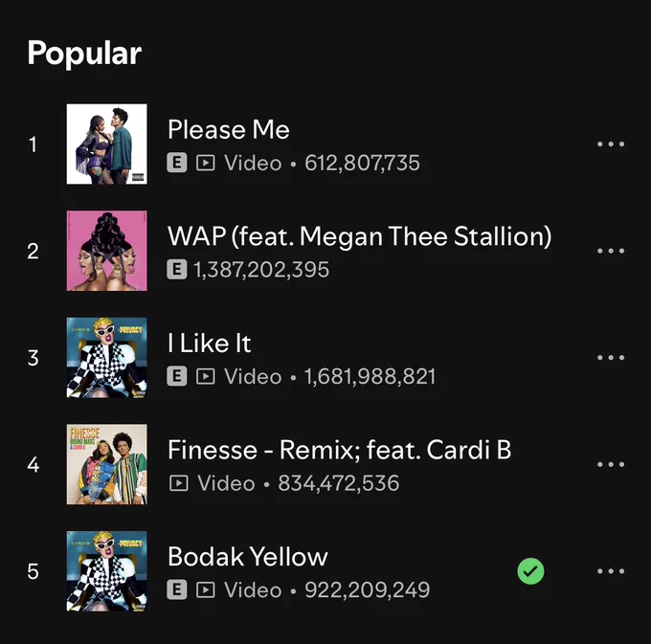Click the video icon under Finesse Remix
Screen dimensions: 651x644
(x=178, y=483)
